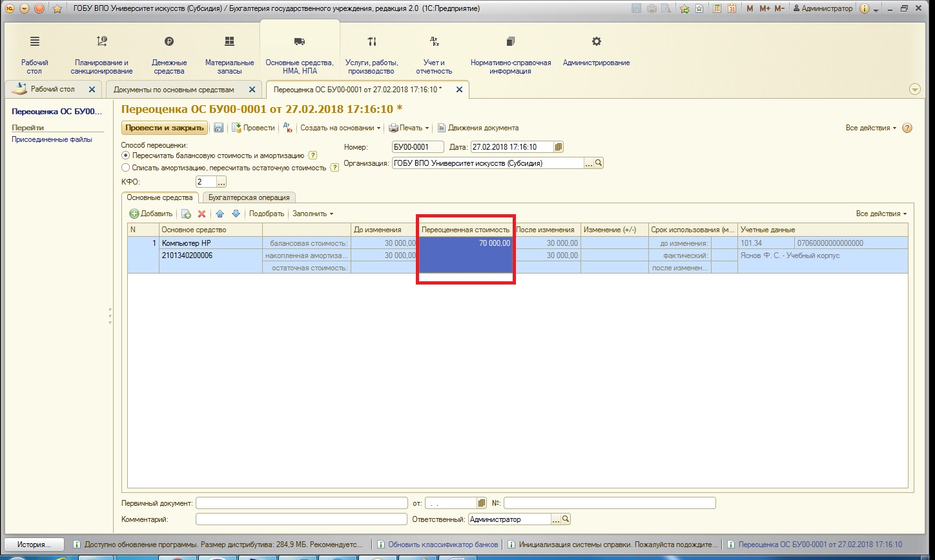Screen dimensions: 935x560
Task: Move row up with blue arrow
Action: click(x=220, y=214)
